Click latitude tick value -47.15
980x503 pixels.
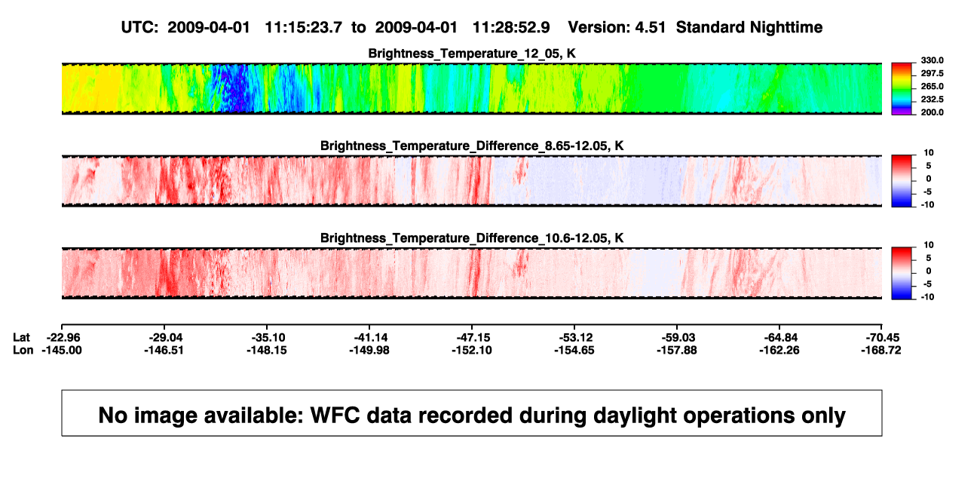[472, 337]
